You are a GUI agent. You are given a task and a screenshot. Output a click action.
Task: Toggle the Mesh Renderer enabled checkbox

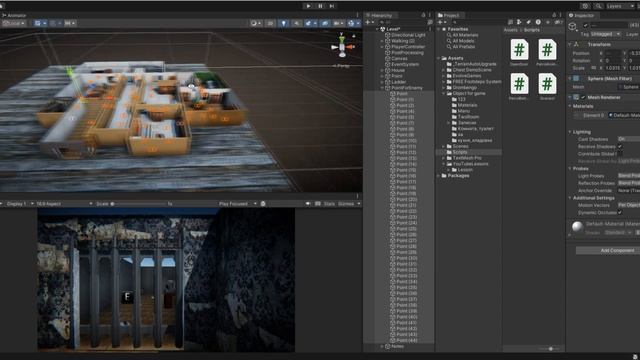point(583,98)
